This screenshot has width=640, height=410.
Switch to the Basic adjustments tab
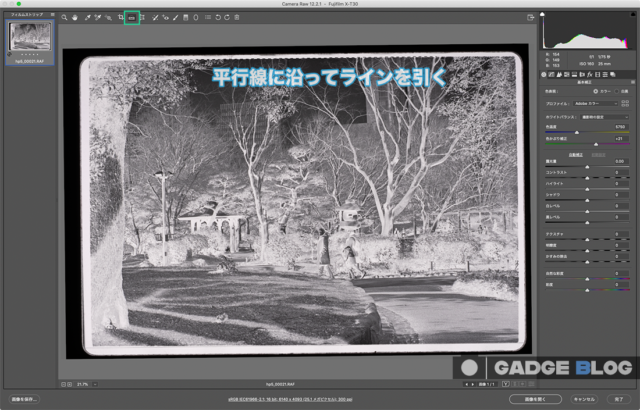coord(543,74)
